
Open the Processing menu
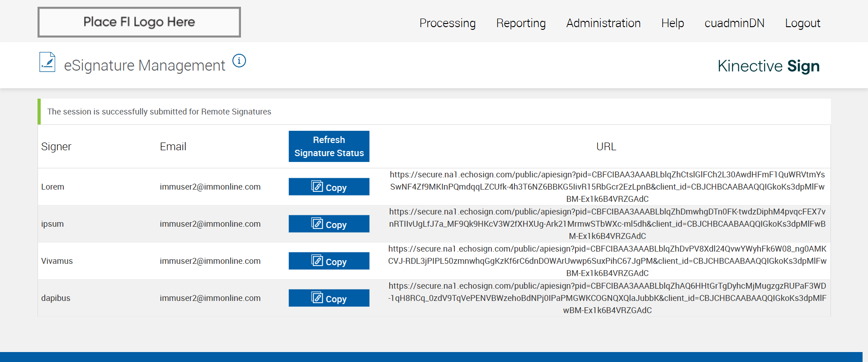tap(447, 23)
